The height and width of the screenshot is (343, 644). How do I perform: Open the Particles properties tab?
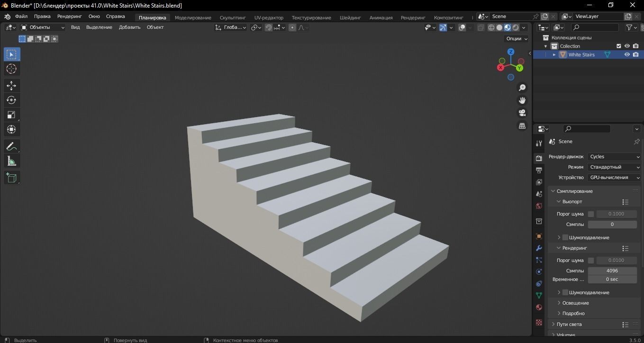coord(539,260)
